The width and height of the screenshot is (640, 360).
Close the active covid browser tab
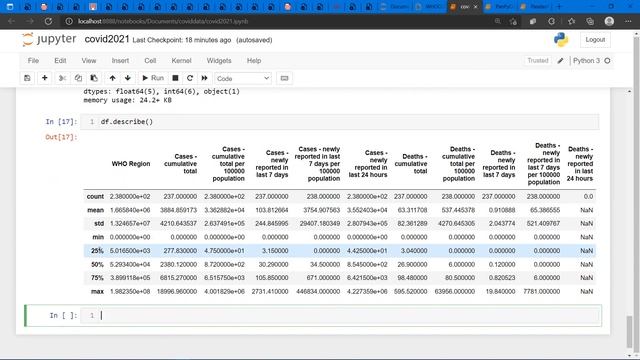pos(475,7)
